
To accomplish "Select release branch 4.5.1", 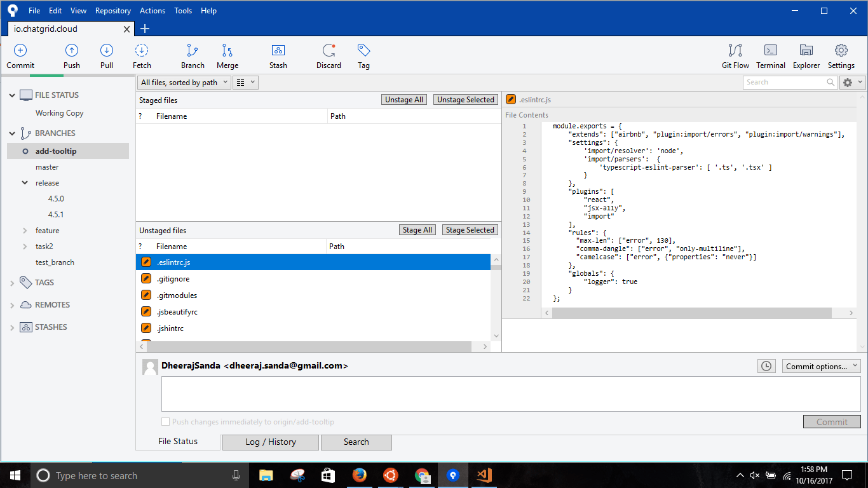I will pos(56,215).
